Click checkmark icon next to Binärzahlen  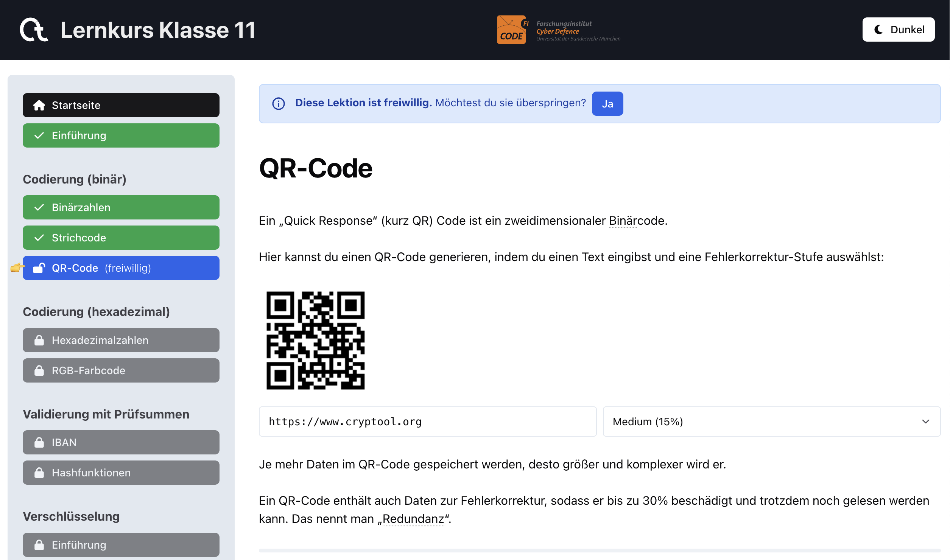pyautogui.click(x=39, y=207)
